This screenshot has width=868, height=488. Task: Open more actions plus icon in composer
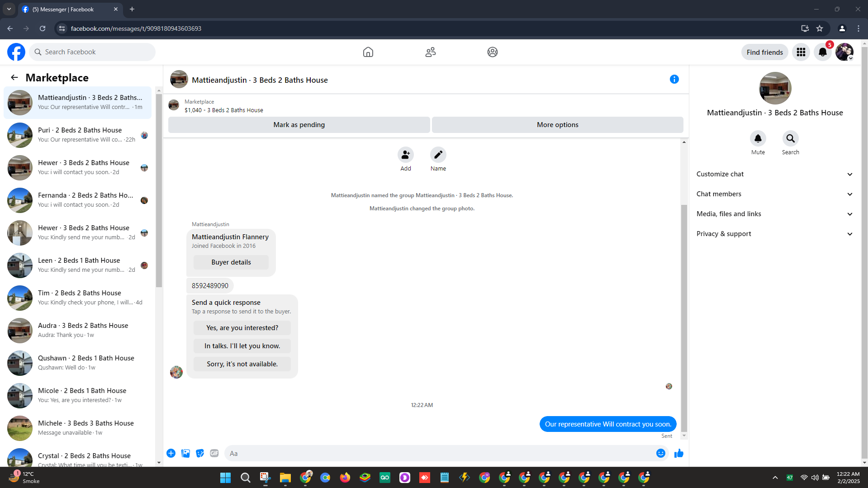[171, 453]
